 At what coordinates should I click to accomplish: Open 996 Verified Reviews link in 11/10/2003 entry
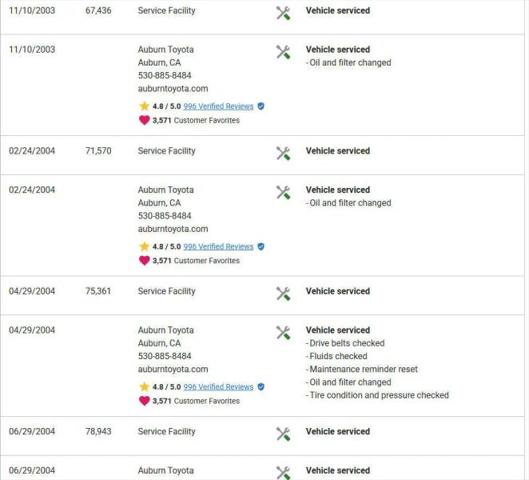tap(218, 106)
